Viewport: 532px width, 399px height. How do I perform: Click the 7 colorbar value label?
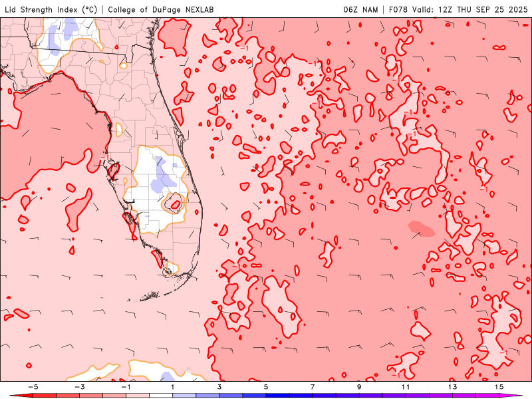pos(313,387)
